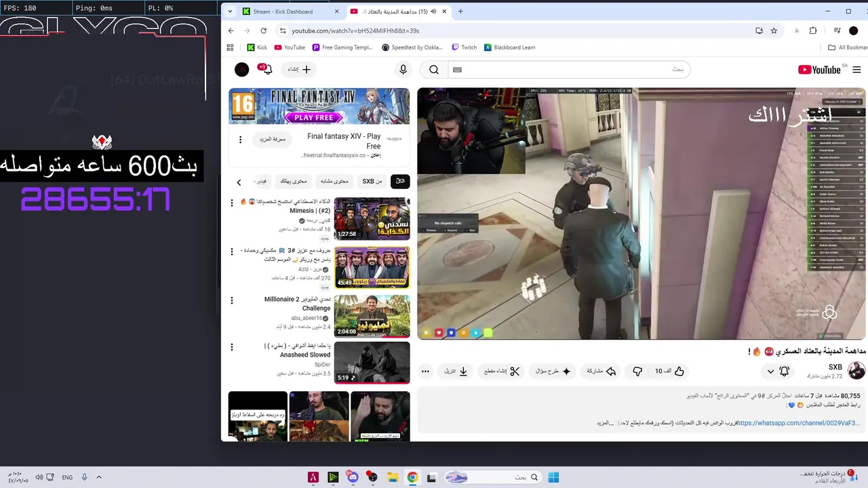This screenshot has width=868, height=488.
Task: Open Discord from taskbar
Action: [353, 477]
